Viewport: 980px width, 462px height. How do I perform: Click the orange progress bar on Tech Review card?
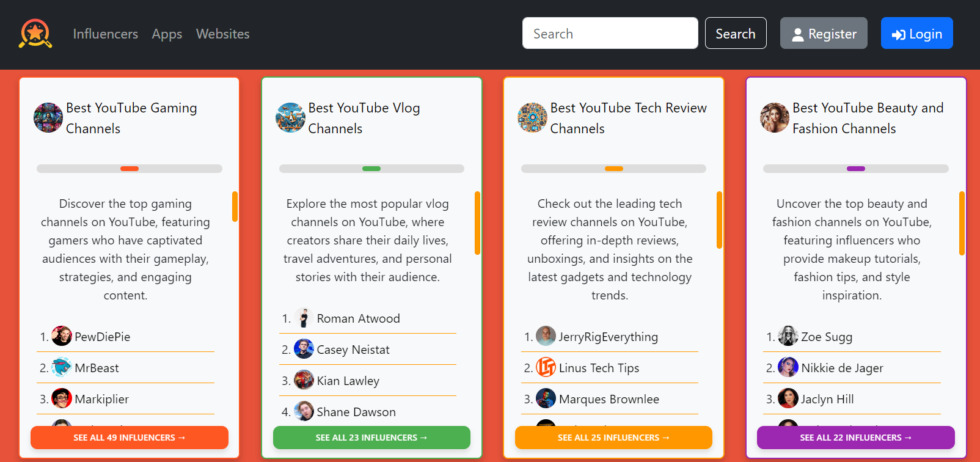coord(614,169)
